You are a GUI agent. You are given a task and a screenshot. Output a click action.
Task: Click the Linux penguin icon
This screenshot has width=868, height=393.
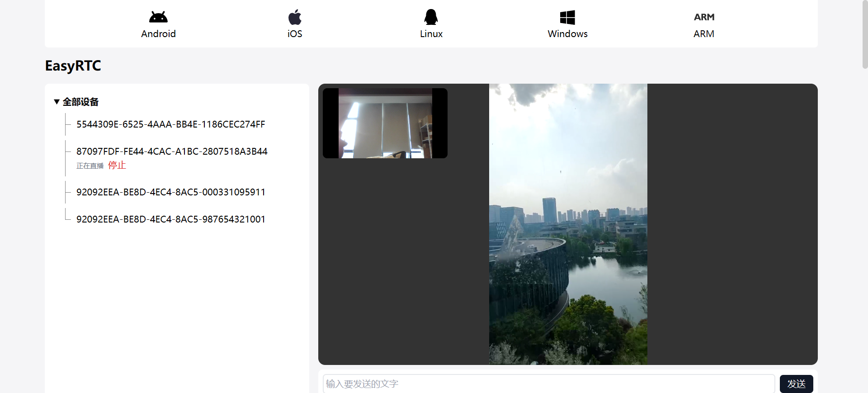(431, 17)
